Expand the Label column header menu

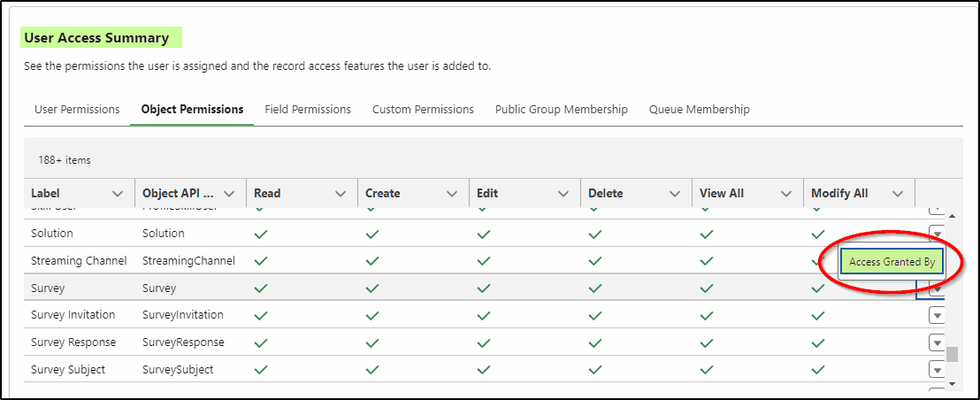pos(117,194)
